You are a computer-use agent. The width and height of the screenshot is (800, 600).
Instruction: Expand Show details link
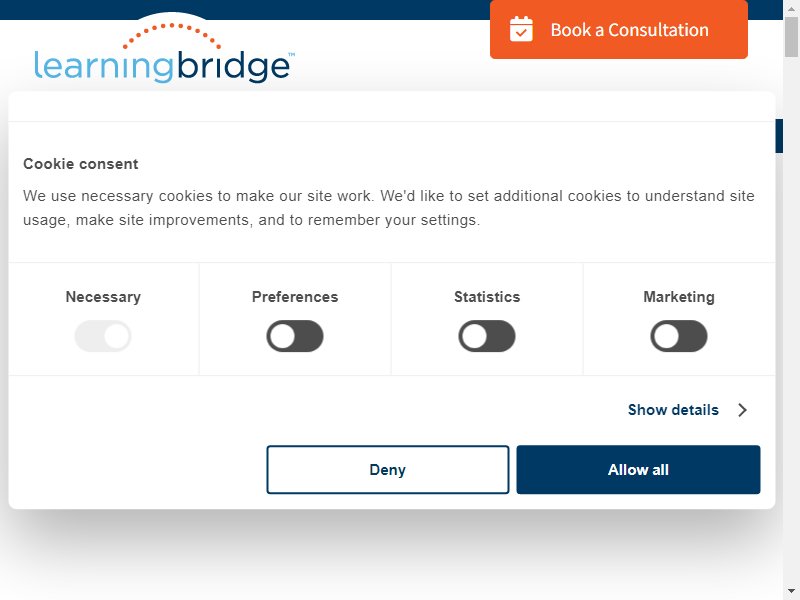[x=673, y=410]
